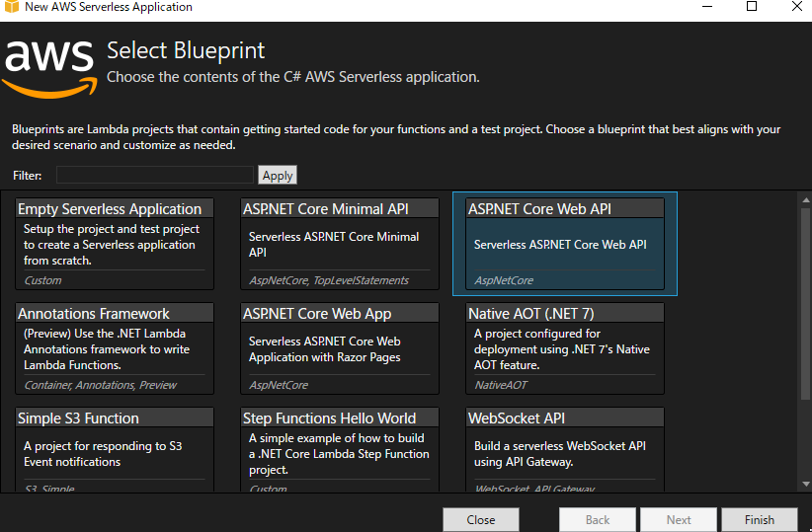
Task: Click the Finish button
Action: click(760, 519)
